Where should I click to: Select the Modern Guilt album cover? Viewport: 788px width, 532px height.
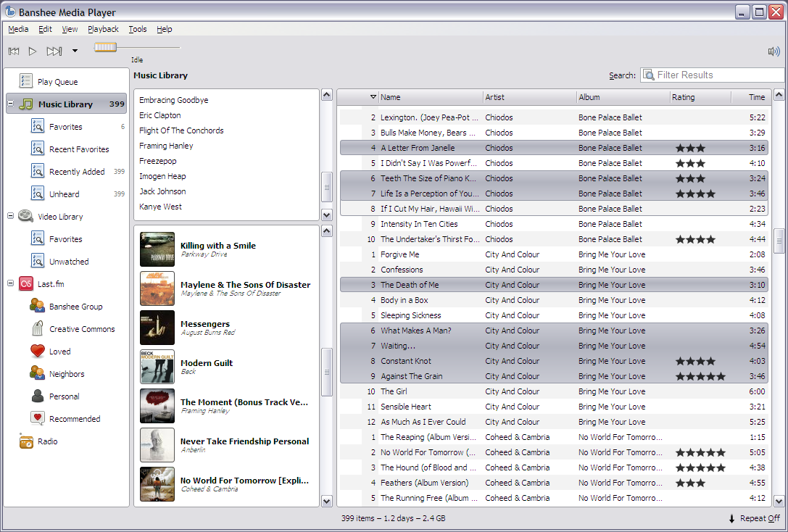[157, 367]
